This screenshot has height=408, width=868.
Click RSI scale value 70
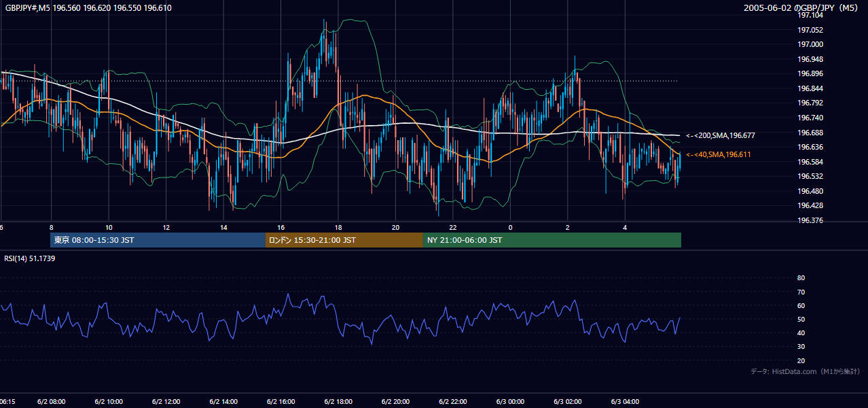pos(801,292)
